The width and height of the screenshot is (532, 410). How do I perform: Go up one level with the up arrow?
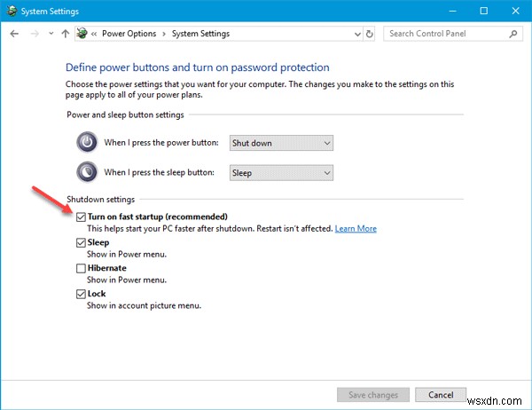click(65, 34)
